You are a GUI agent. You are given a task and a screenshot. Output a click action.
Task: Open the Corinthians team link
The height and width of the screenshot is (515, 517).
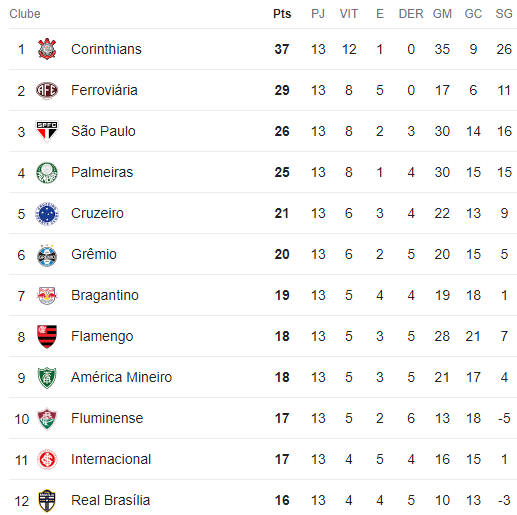click(106, 49)
